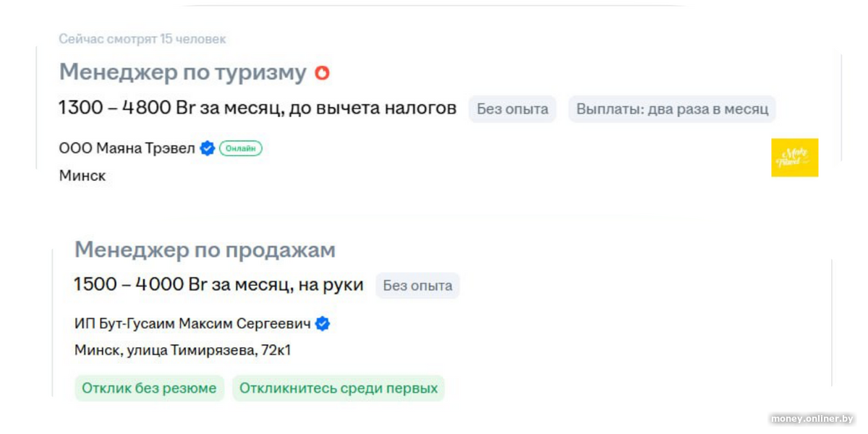Click the fire icon beside Менеджер по туризму
The width and height of the screenshot is (868, 434).
pyautogui.click(x=322, y=72)
